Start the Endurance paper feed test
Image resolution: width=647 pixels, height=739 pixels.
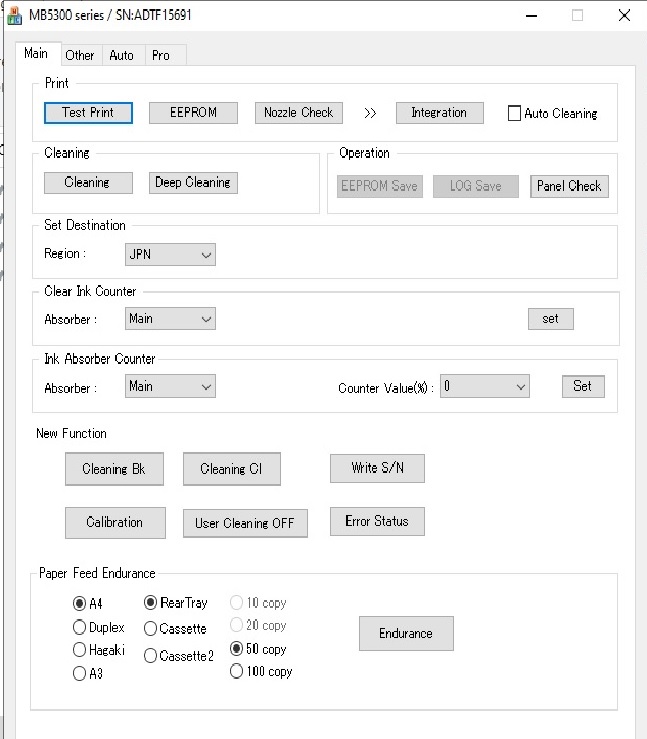pyautogui.click(x=406, y=633)
